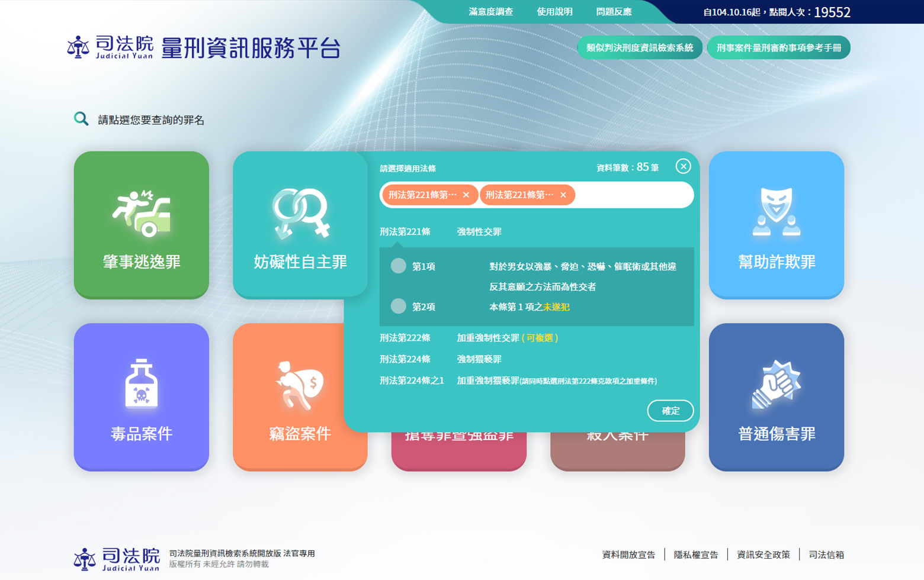The height and width of the screenshot is (580, 924).
Task: Expand 刑法第224條 強制猥褻罪
Action: pos(441,359)
